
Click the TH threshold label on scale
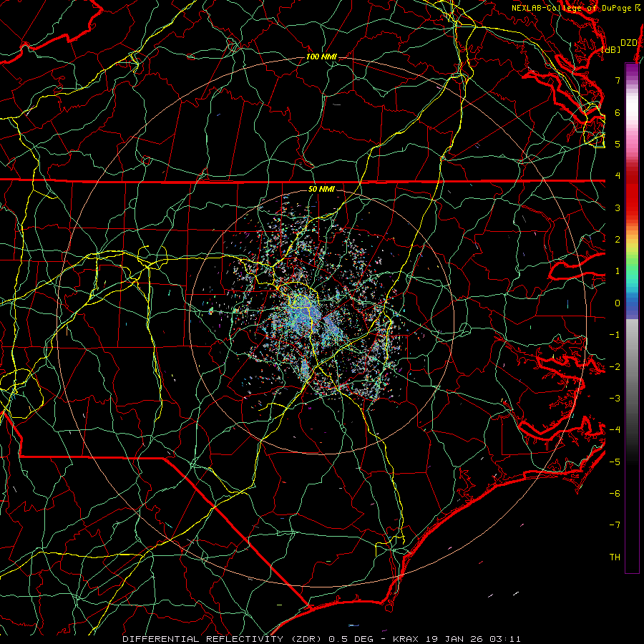point(615,557)
